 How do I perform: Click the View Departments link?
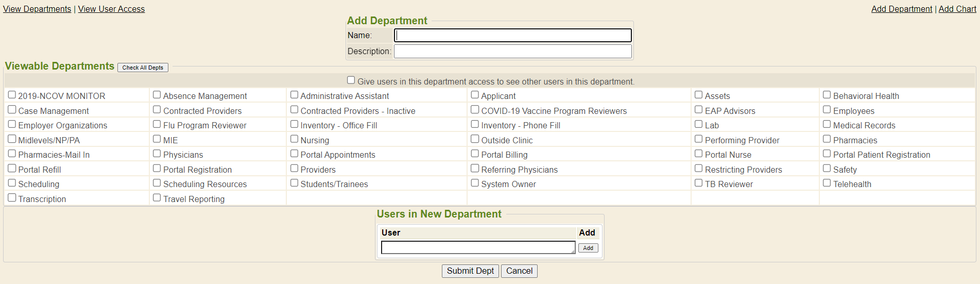37,9
